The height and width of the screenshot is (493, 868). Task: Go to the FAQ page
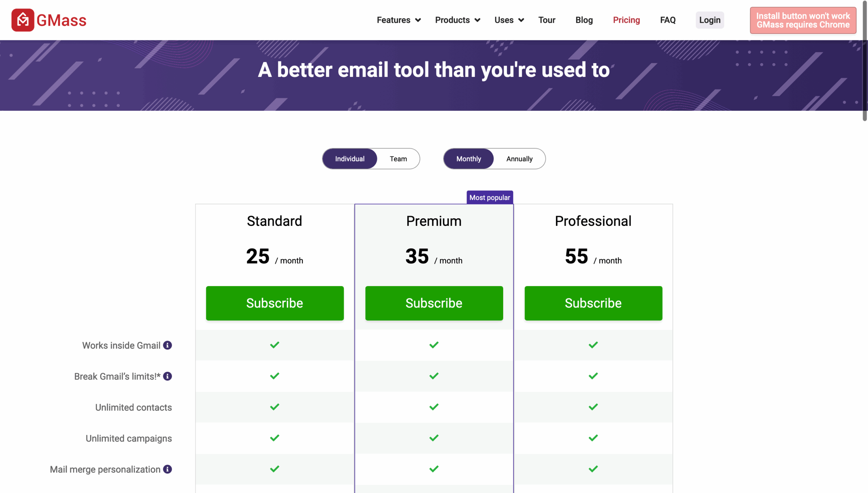668,20
